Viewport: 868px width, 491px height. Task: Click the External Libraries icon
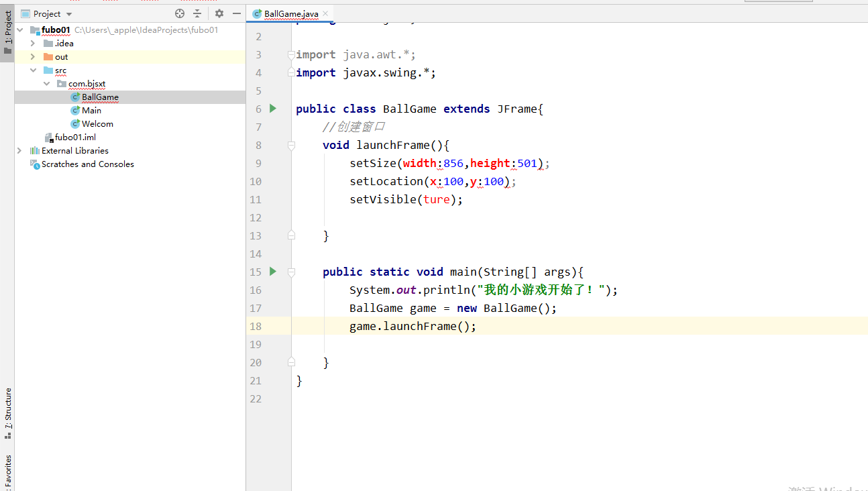tap(35, 151)
